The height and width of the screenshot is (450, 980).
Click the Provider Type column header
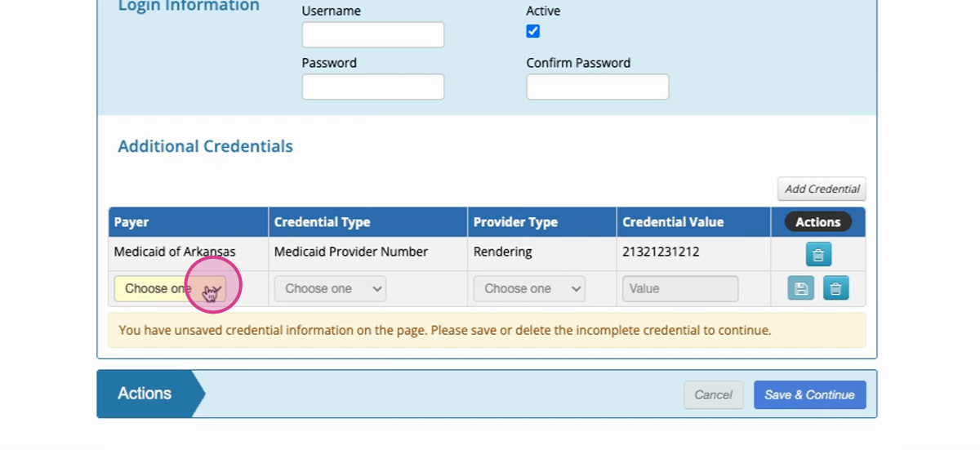pos(542,222)
